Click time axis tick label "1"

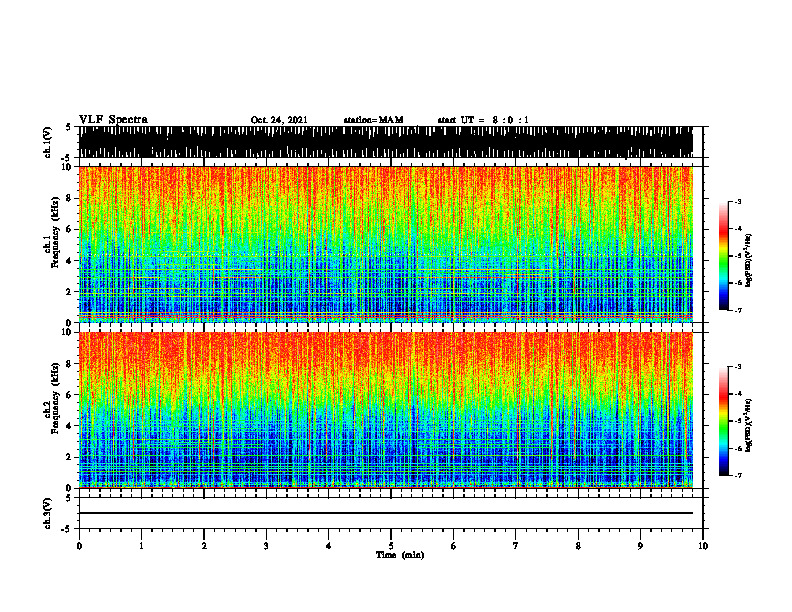click(x=141, y=546)
